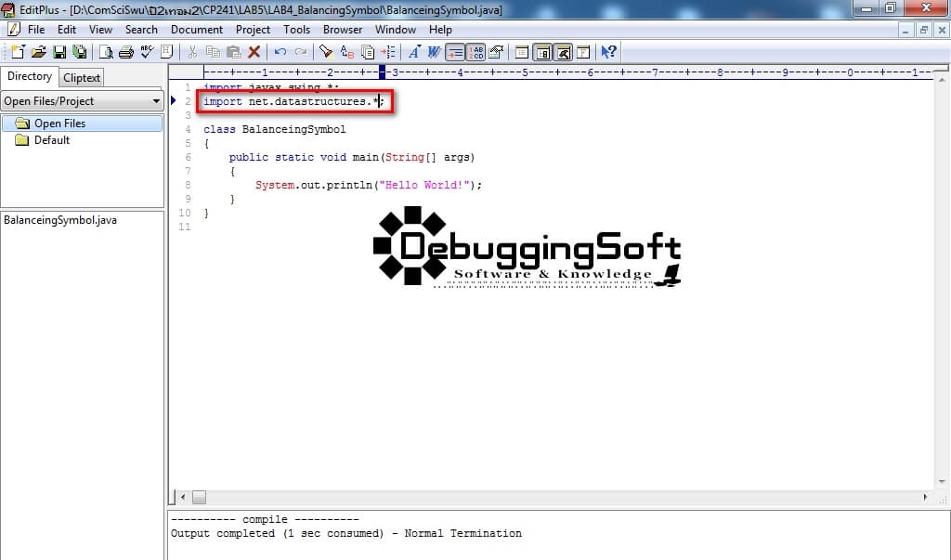Select BalanceingSymbol.java in the file list
Viewport: 951px width, 560px height.
(x=60, y=220)
